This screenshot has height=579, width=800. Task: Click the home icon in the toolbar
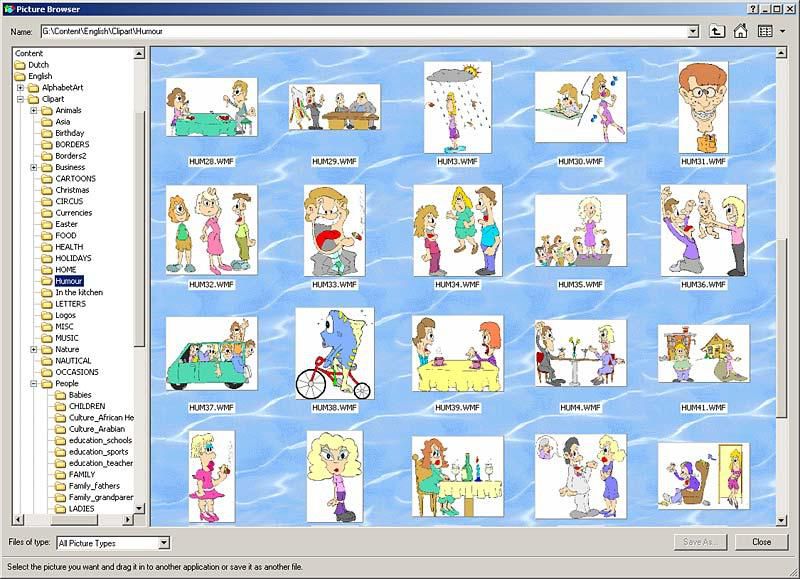click(x=741, y=31)
